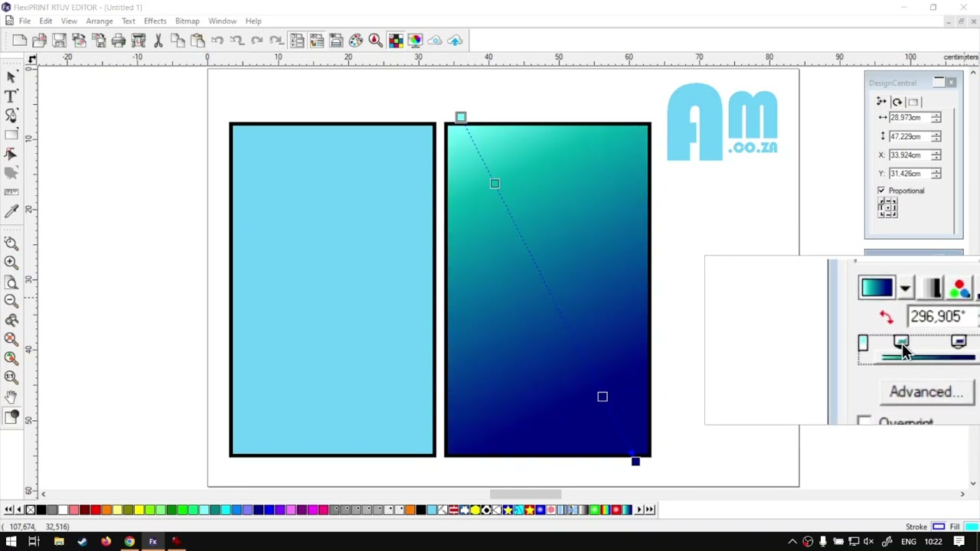Close the DesignCentral panel
Image resolution: width=980 pixels, height=551 pixels.
click(951, 83)
